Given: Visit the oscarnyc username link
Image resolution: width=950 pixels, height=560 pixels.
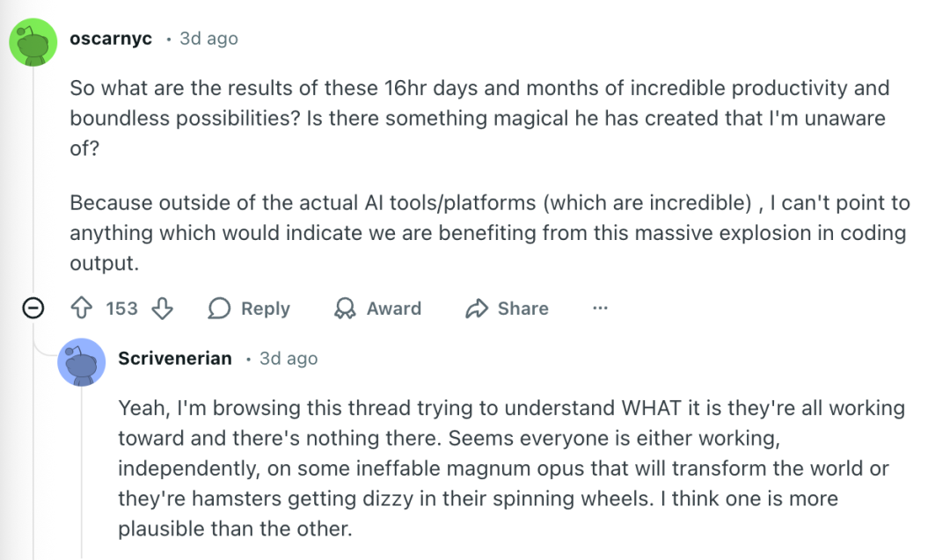Looking at the screenshot, I should pyautogui.click(x=110, y=39).
